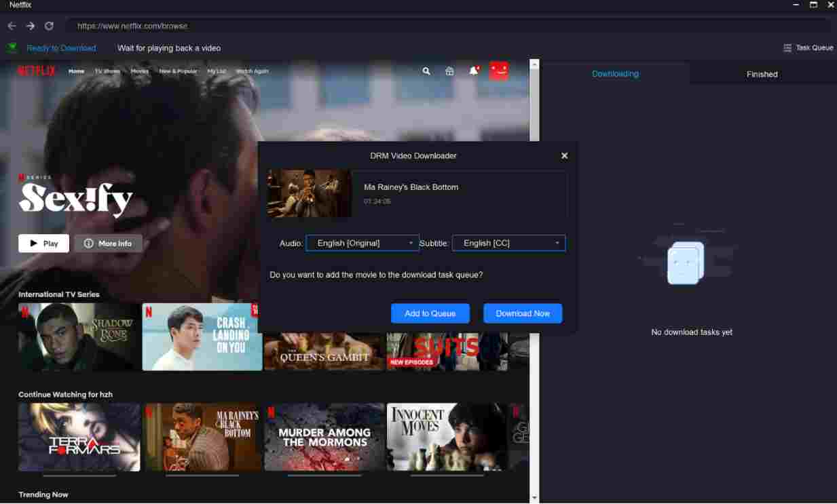Open the Innocent Moves thumbnail
The height and width of the screenshot is (504, 837).
pos(447,438)
